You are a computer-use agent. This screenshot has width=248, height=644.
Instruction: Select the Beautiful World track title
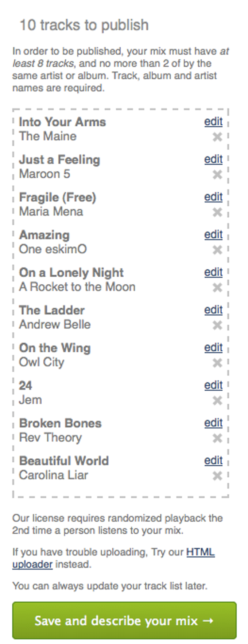coord(64,461)
